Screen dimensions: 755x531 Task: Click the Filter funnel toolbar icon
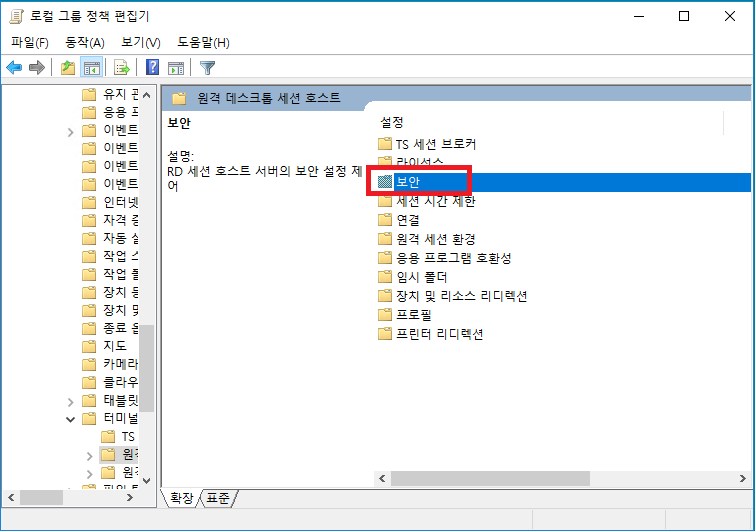pos(207,68)
